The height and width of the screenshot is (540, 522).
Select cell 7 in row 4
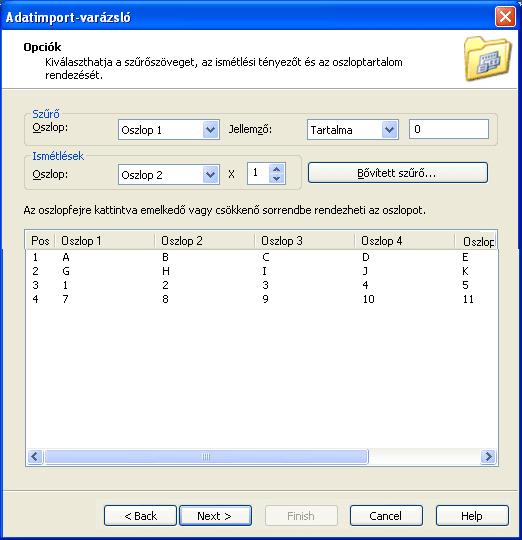point(65,299)
